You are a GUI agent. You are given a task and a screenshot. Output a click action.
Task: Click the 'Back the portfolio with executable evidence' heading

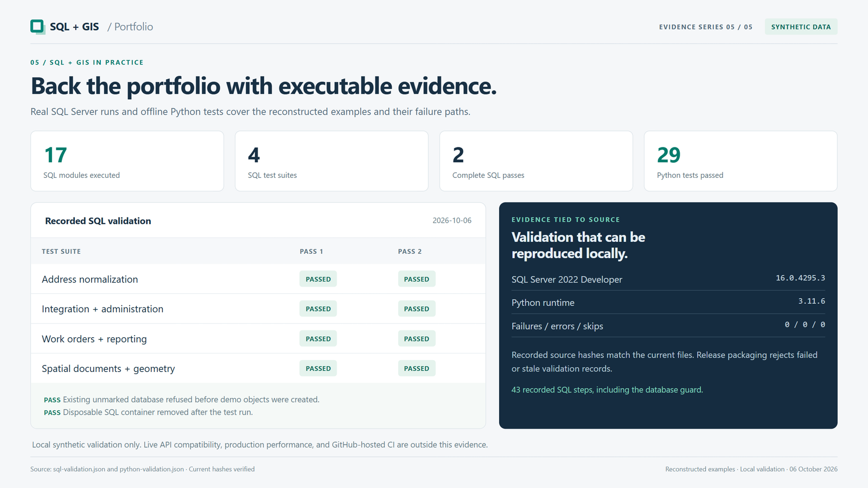pyautogui.click(x=264, y=86)
